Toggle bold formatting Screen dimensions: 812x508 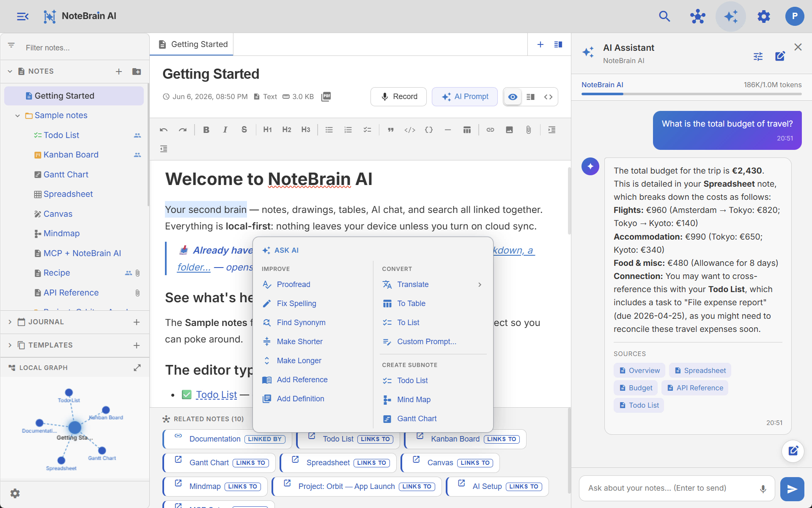click(x=206, y=130)
